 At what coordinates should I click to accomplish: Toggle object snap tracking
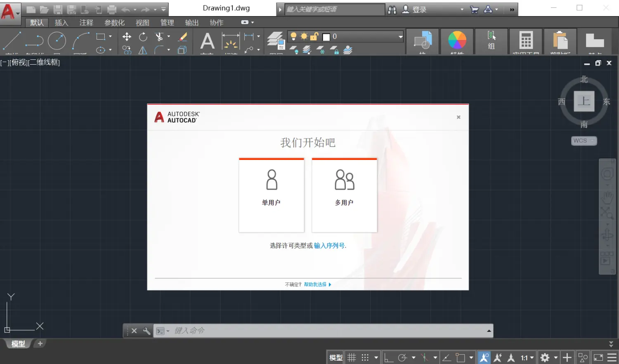[x=447, y=357]
